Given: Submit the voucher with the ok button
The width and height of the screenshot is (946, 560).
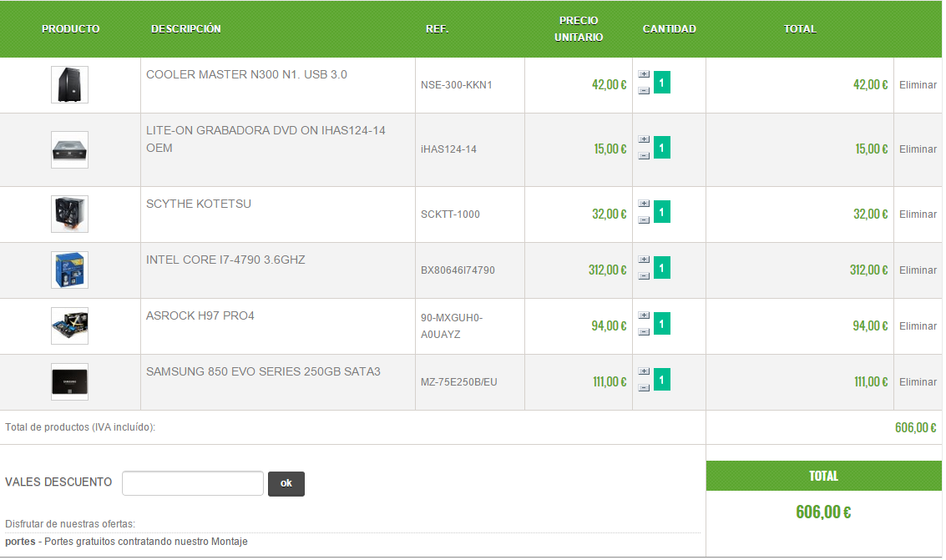Looking at the screenshot, I should click(286, 484).
